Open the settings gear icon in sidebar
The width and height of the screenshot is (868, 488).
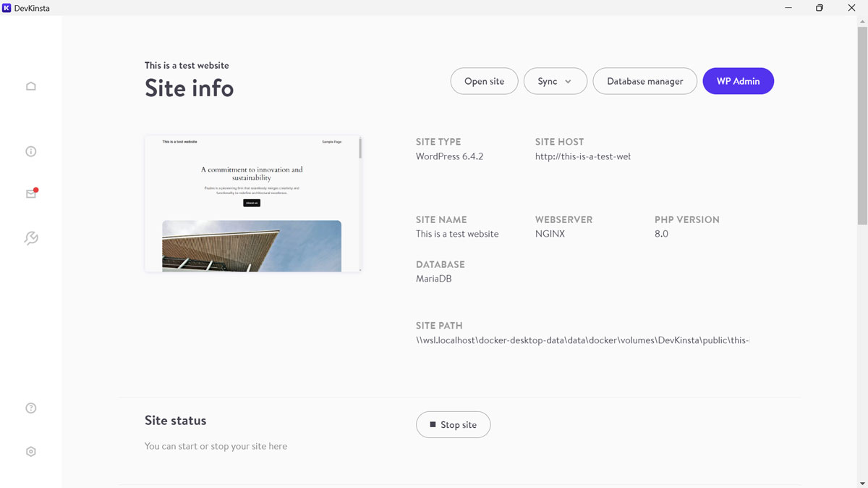30,451
